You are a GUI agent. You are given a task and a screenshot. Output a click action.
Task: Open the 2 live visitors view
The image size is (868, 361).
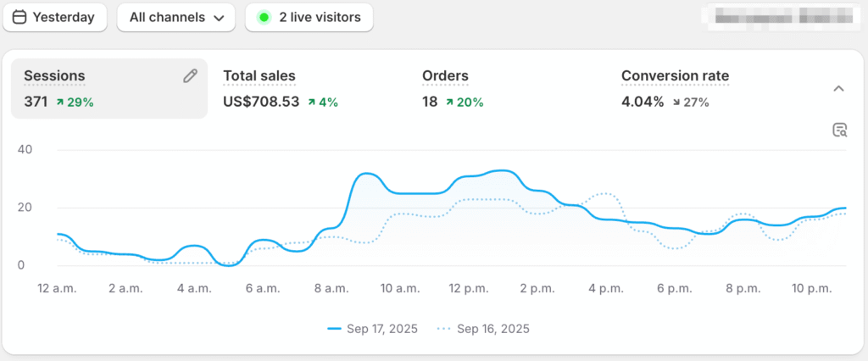coord(309,17)
